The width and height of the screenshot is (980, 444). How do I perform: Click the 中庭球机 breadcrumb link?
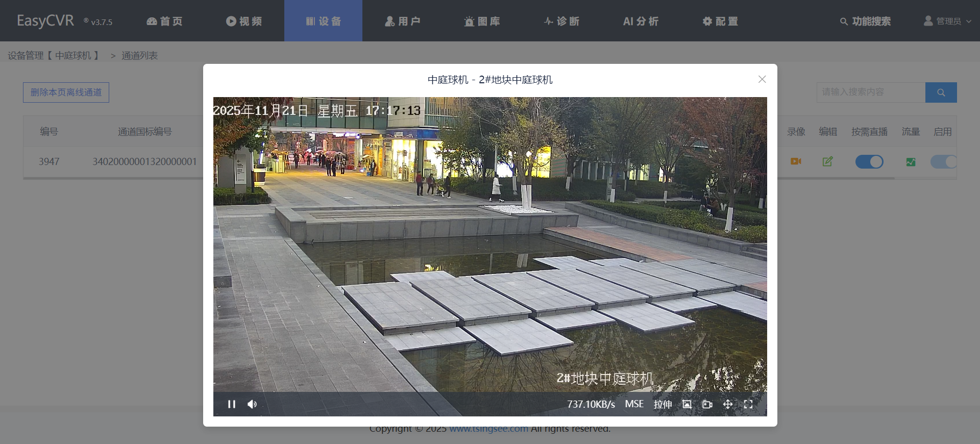pyautogui.click(x=73, y=55)
